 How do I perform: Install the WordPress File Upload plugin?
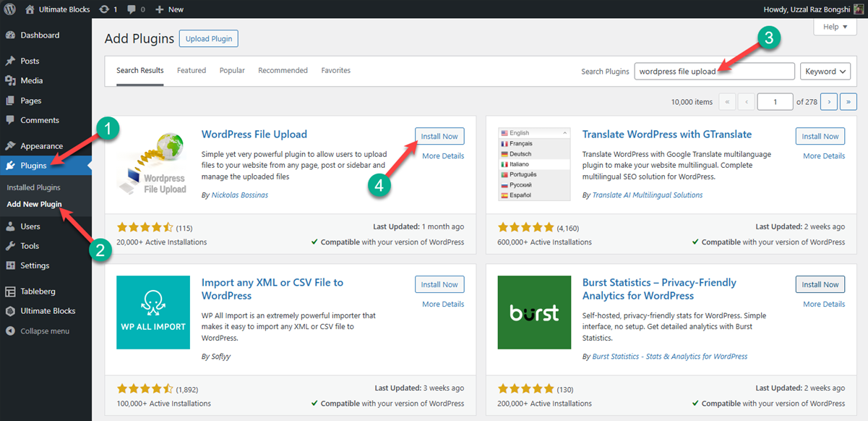(x=439, y=136)
